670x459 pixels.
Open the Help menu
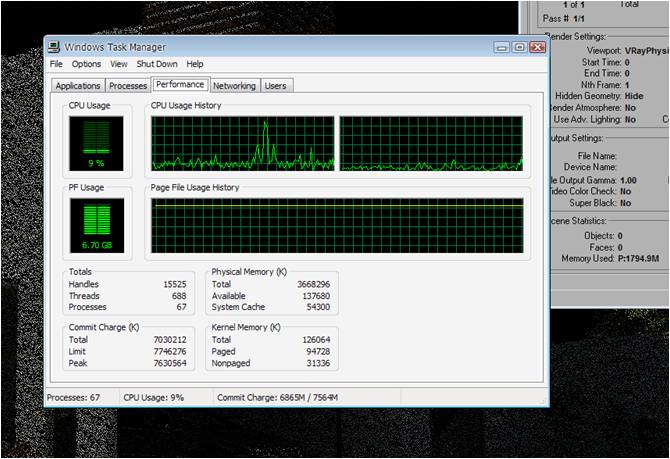click(195, 64)
